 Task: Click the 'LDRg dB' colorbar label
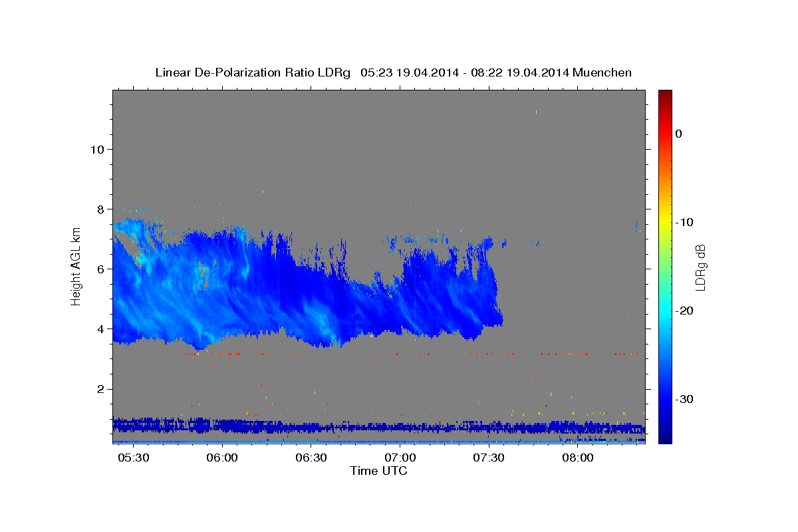point(700,267)
